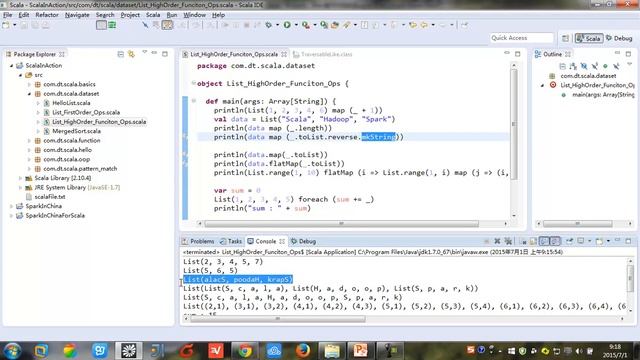Open the File menu
Image resolution: width=640 pixels, height=360 pixels.
(8, 15)
